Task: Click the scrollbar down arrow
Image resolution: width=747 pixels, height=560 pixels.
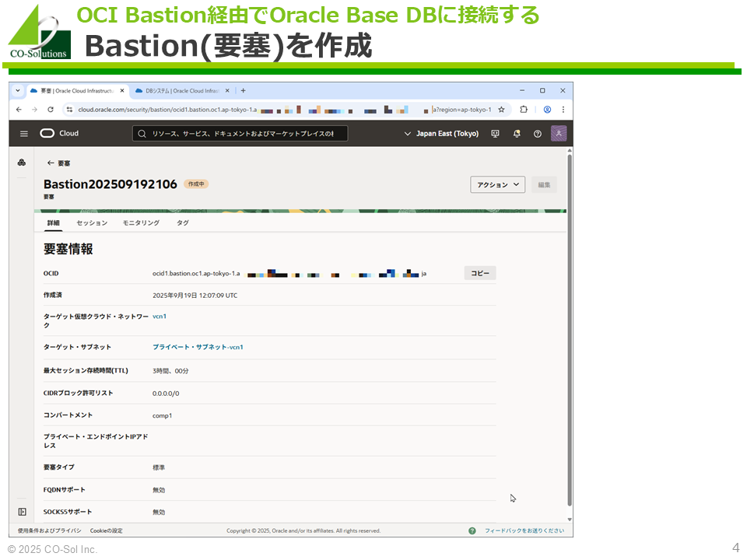Action: coord(570,520)
